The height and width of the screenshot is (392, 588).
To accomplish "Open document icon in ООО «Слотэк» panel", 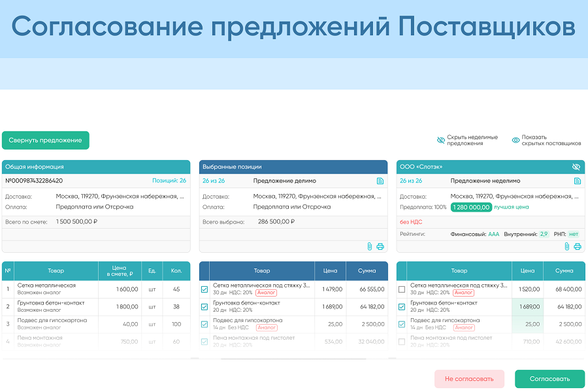I will click(x=578, y=181).
